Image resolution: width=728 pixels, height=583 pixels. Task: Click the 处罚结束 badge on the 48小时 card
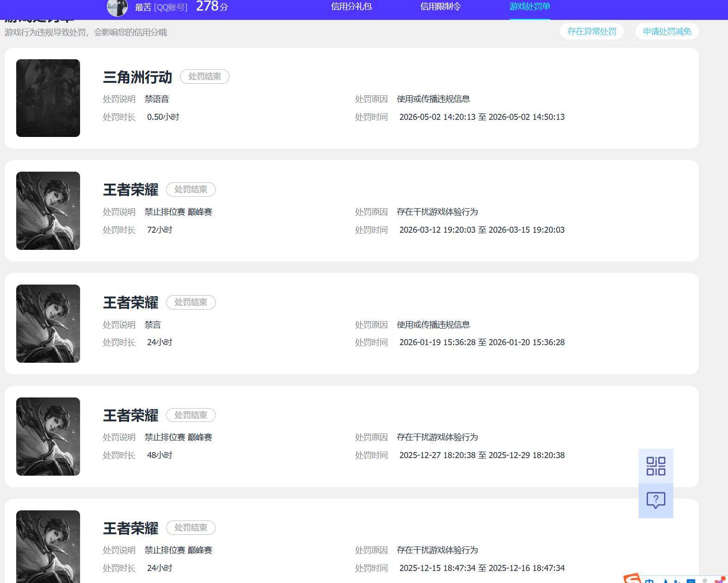[191, 415]
